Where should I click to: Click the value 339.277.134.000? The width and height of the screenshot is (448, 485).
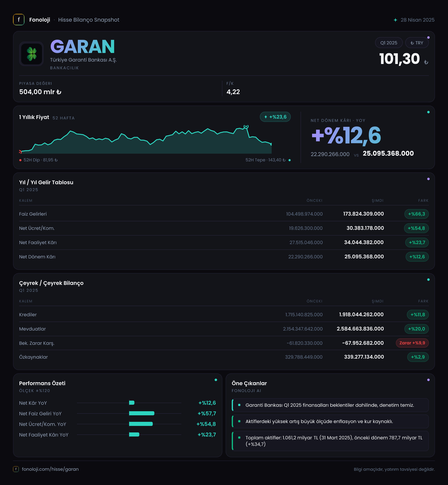[364, 357]
